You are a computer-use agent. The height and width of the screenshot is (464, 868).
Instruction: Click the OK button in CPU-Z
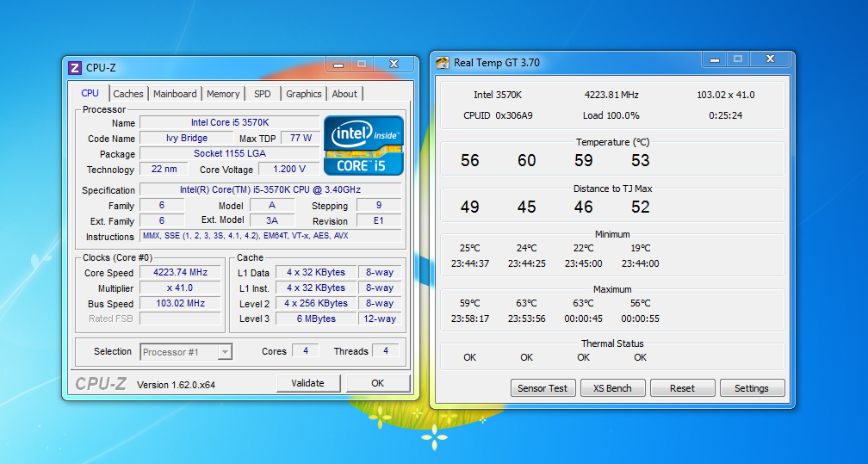coord(377,383)
